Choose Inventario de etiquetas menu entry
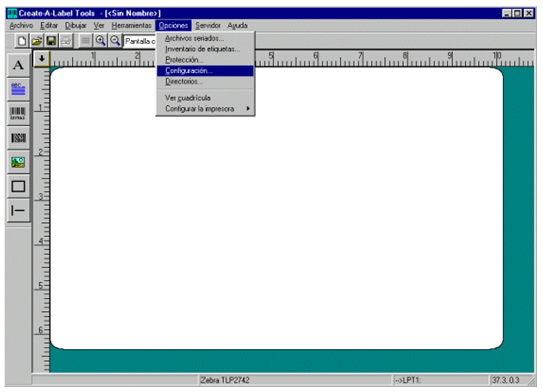The height and width of the screenshot is (392, 543). (205, 49)
